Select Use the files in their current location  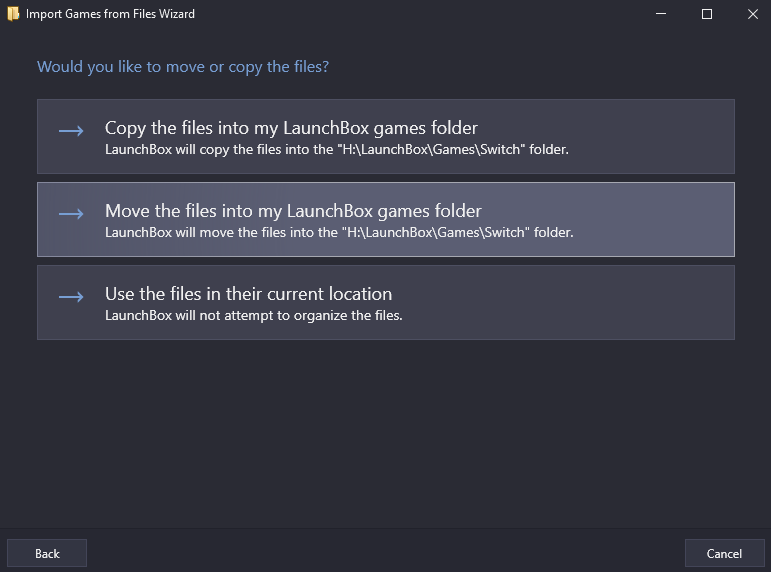pos(386,302)
